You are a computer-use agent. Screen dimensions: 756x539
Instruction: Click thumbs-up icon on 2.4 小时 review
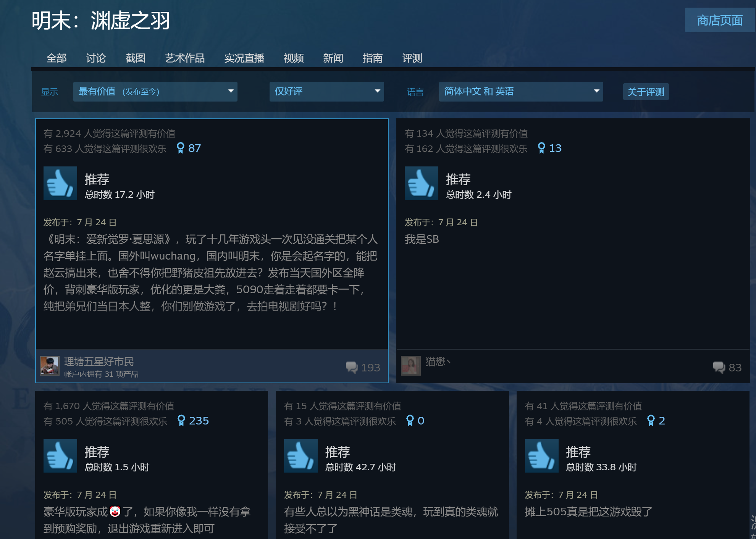pos(422,183)
